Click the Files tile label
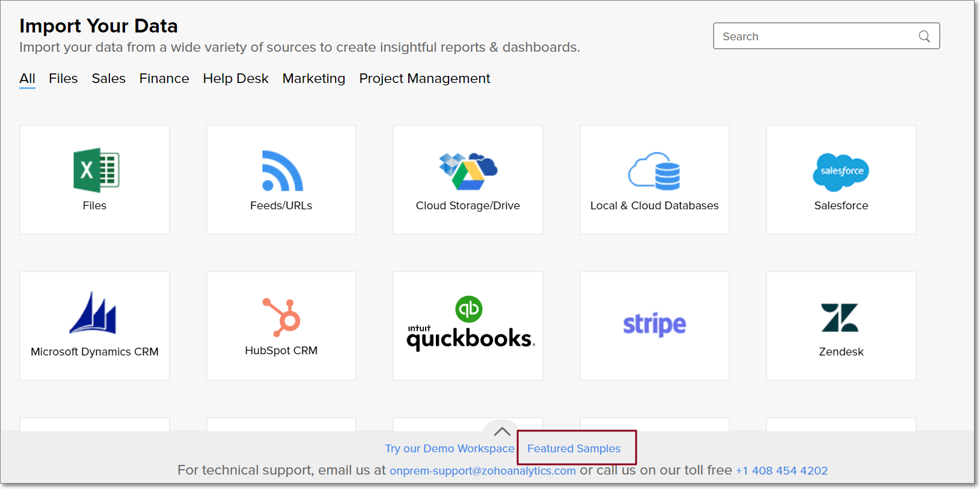Viewport: 980px width, 489px height. coord(94,206)
